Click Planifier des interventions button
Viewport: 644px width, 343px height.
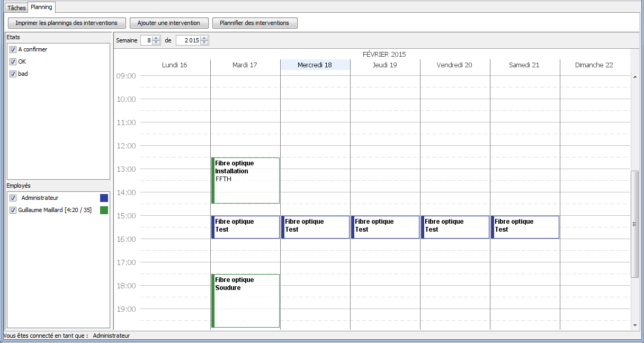point(254,23)
